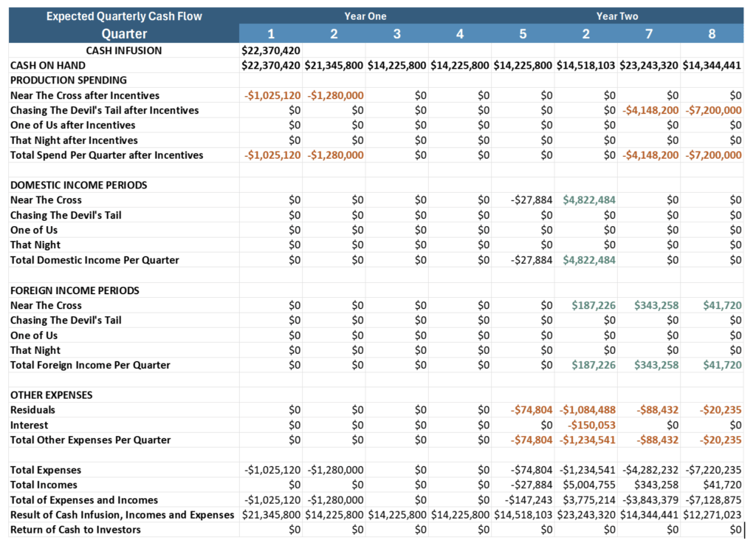Click the Quarter 7 column header
756x546 pixels.
pos(649,33)
